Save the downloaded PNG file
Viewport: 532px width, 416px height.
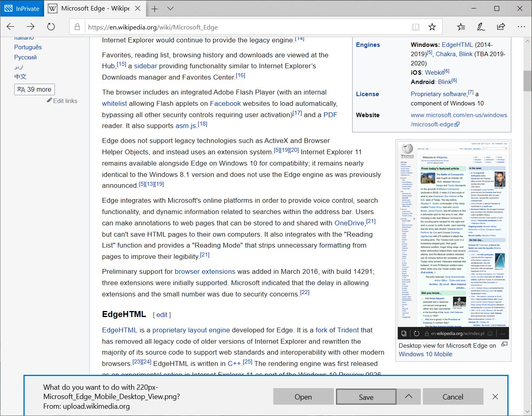(366, 397)
